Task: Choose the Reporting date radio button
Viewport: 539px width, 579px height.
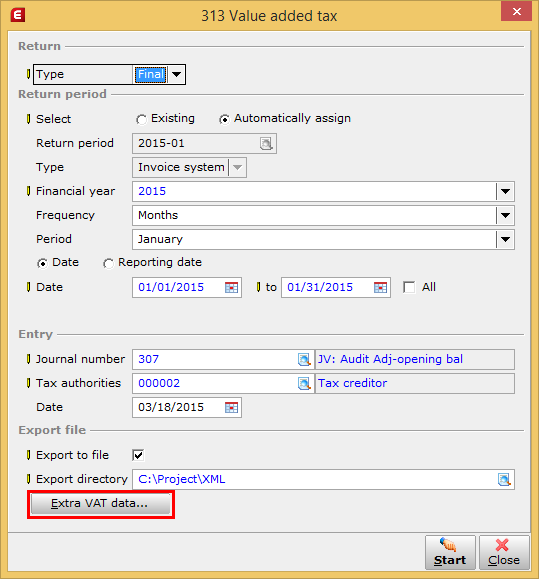Action: (108, 263)
